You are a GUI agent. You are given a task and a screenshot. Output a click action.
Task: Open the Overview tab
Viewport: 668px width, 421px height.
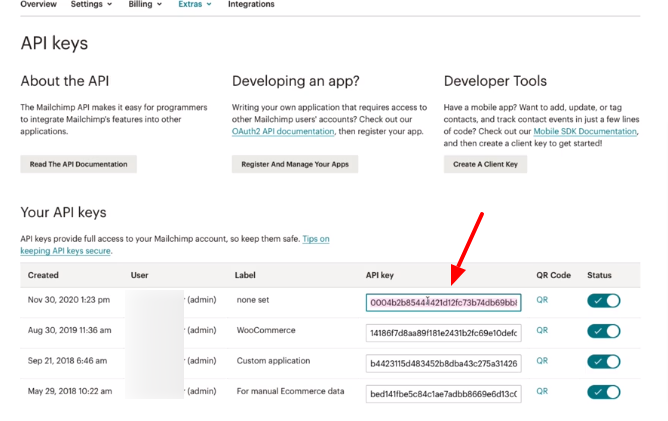38,4
